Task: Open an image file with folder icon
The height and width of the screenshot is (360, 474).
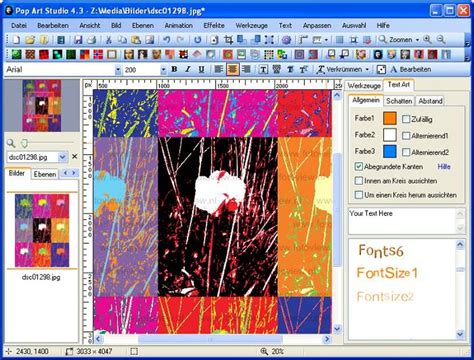Action: pos(30,40)
